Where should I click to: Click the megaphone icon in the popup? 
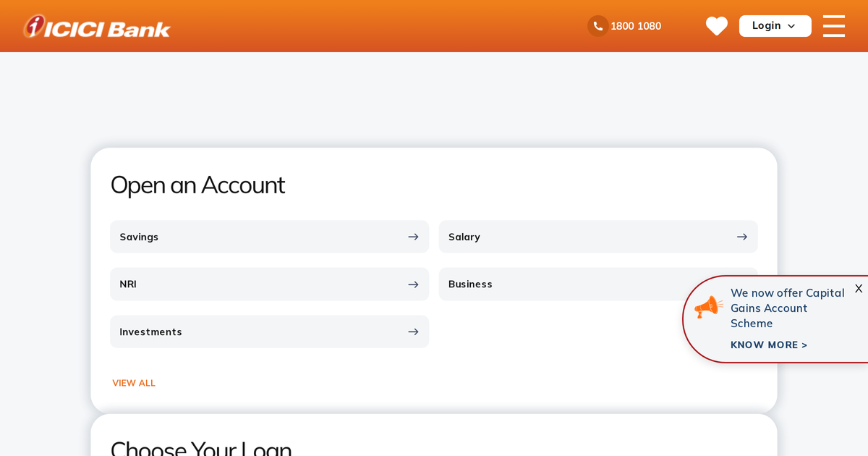tap(707, 308)
